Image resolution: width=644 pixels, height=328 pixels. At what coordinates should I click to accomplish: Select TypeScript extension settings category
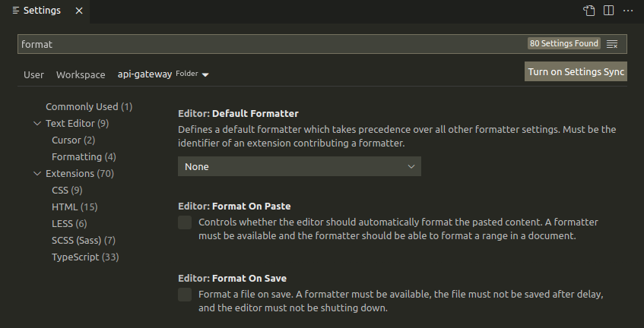85,257
